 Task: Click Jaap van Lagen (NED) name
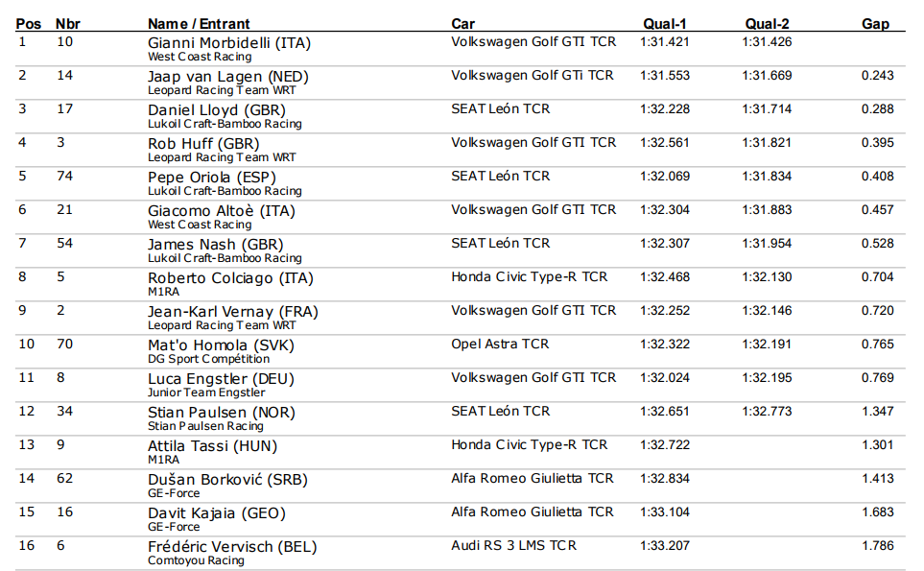click(228, 77)
